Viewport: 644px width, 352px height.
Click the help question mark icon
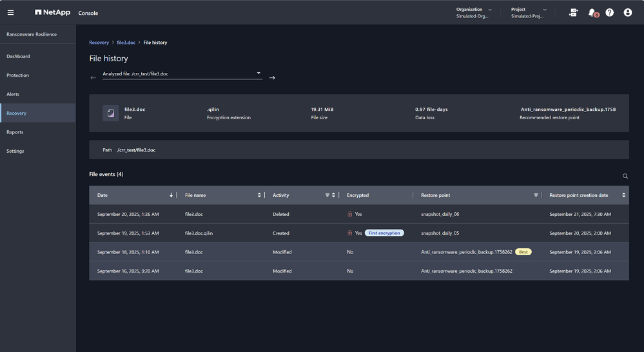click(610, 12)
